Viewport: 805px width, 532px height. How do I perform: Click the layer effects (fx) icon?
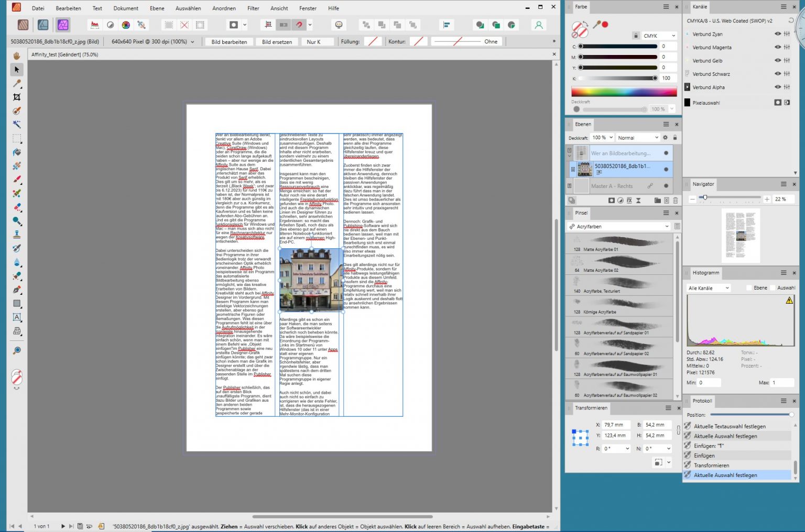(629, 201)
